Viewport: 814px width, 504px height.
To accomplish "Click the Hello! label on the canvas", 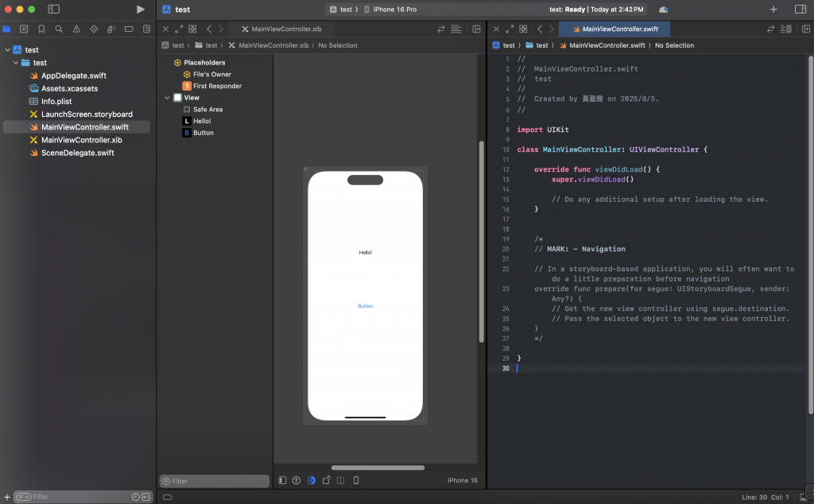I will pos(366,253).
